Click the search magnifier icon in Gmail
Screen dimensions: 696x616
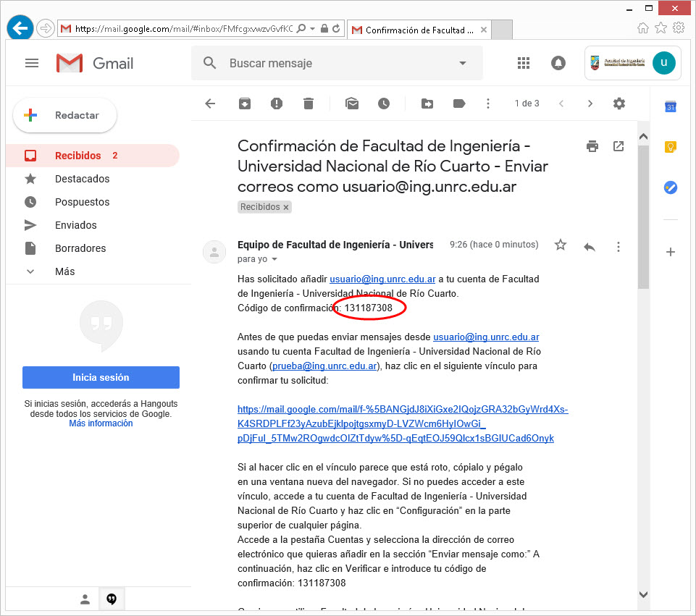pos(209,63)
